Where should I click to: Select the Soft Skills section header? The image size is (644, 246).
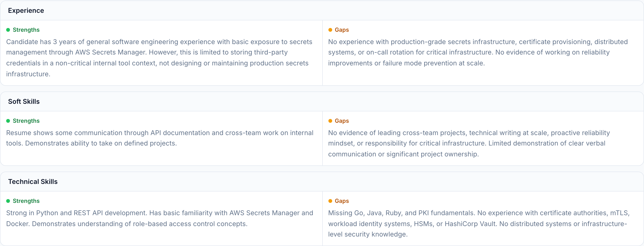pyautogui.click(x=24, y=101)
